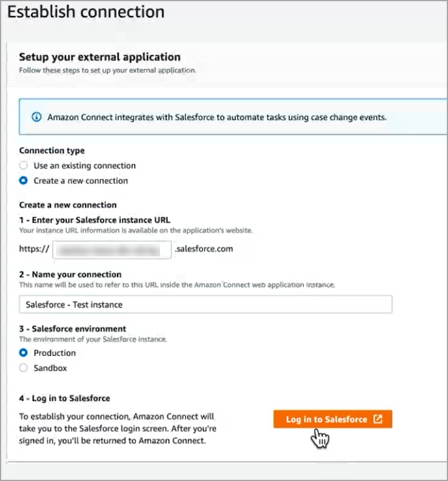
Task: Click the login instructions paragraph
Action: 117,428
